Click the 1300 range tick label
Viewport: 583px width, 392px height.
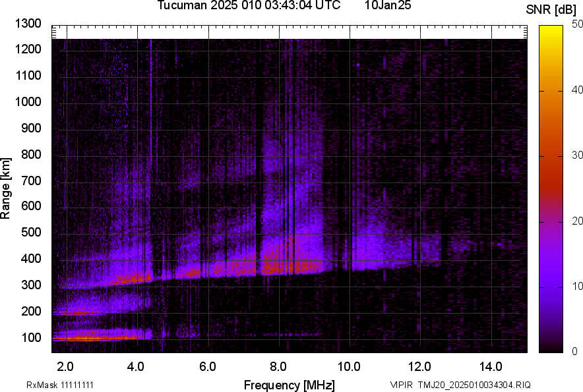(x=27, y=24)
